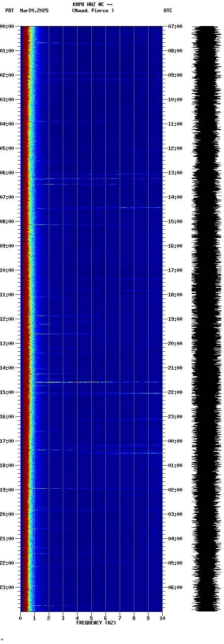Click the 23:00 PDT time label
This screenshot has width=224, height=644.
pos(7,587)
